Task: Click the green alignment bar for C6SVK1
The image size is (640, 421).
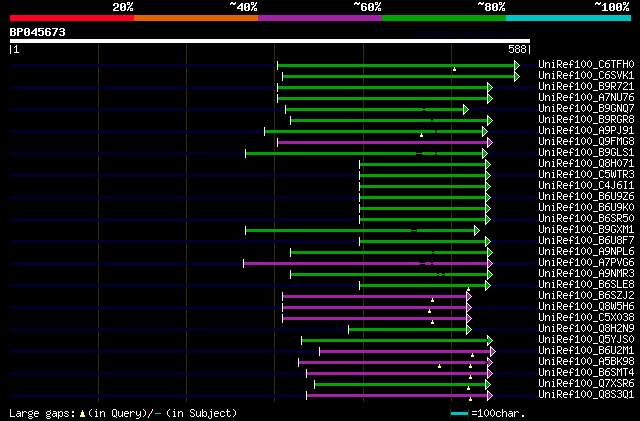Action: 401,76
